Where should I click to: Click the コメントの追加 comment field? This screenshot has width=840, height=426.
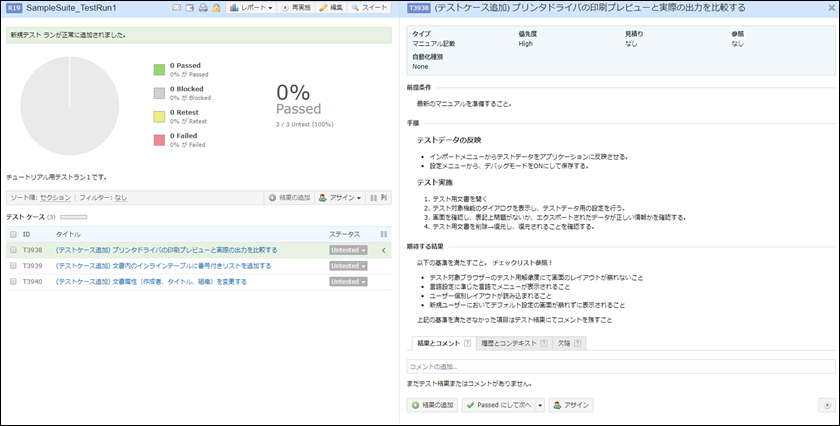coord(620,367)
